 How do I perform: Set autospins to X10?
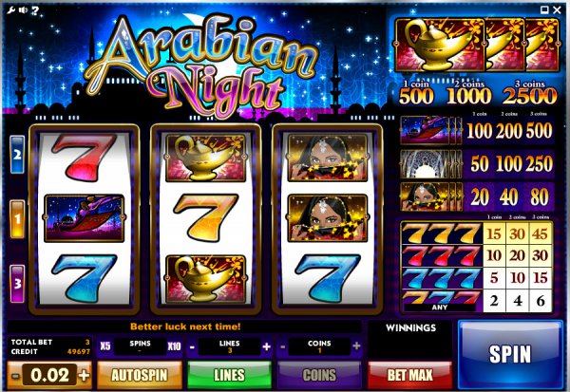175,345
